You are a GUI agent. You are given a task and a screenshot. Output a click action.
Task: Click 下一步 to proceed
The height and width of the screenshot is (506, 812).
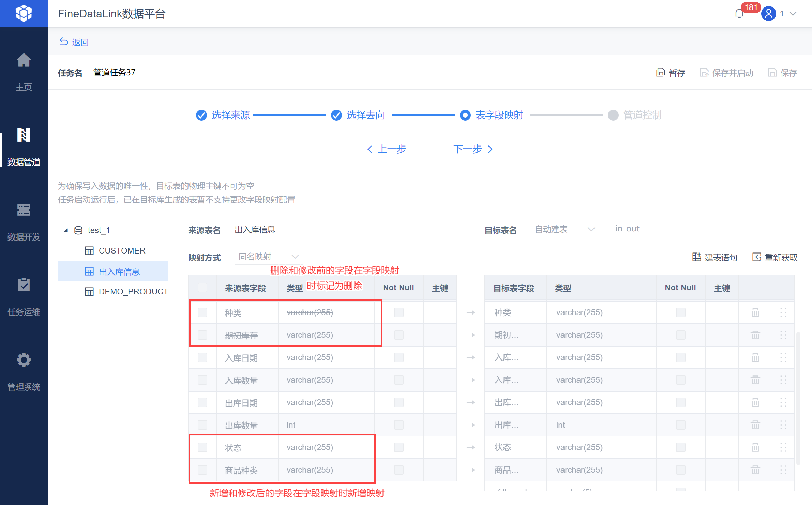pyautogui.click(x=472, y=149)
